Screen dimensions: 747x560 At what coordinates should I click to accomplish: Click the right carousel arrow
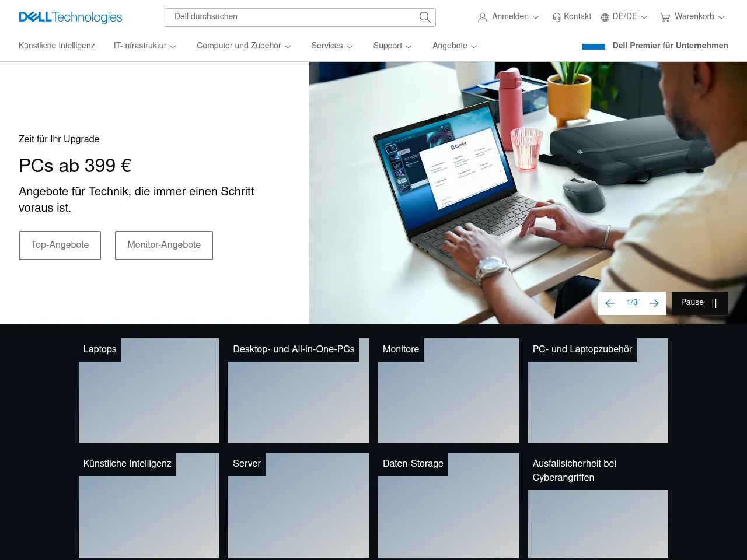tap(654, 303)
